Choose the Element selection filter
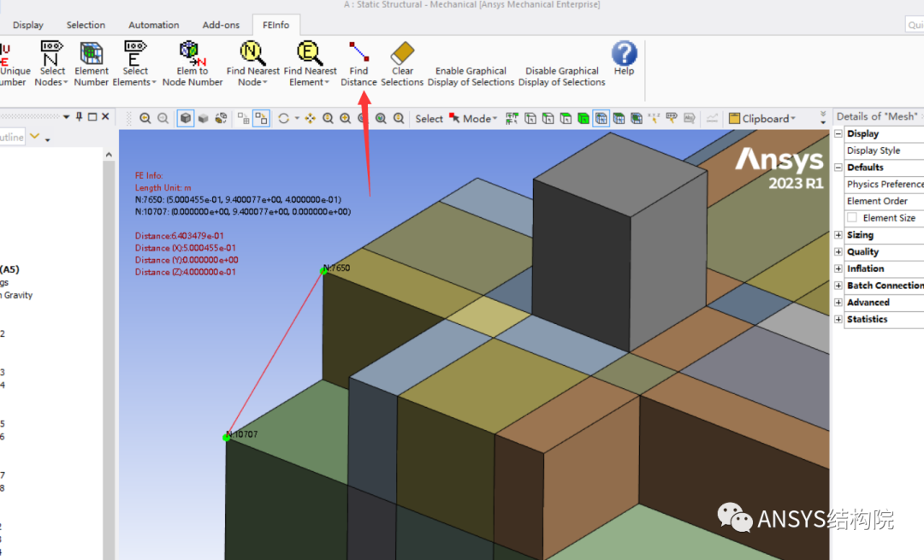Image resolution: width=924 pixels, height=560 pixels. (637, 118)
